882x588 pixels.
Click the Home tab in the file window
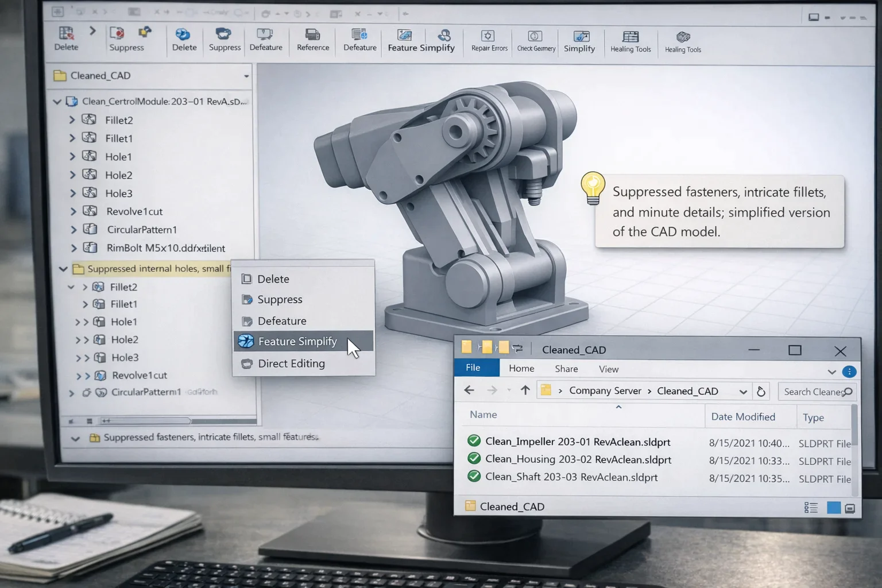point(520,368)
